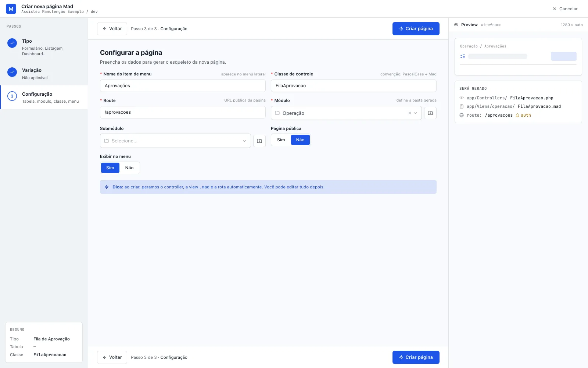Click the bottom Criar página button
Screen dimensions: 588x368
tap(416, 357)
